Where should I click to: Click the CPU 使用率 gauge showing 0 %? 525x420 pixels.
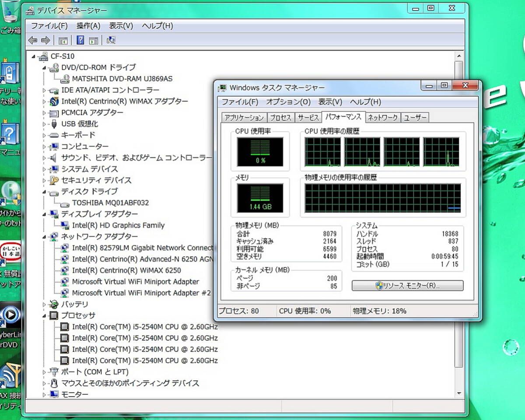click(x=260, y=151)
